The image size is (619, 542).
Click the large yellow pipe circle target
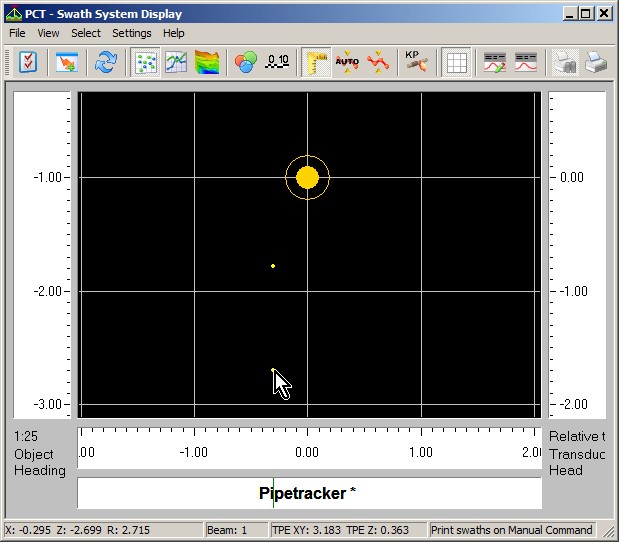307,178
